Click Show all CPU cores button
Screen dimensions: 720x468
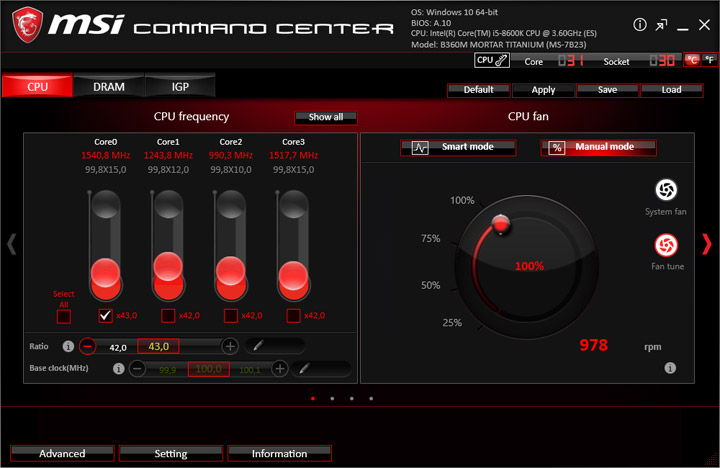click(326, 117)
